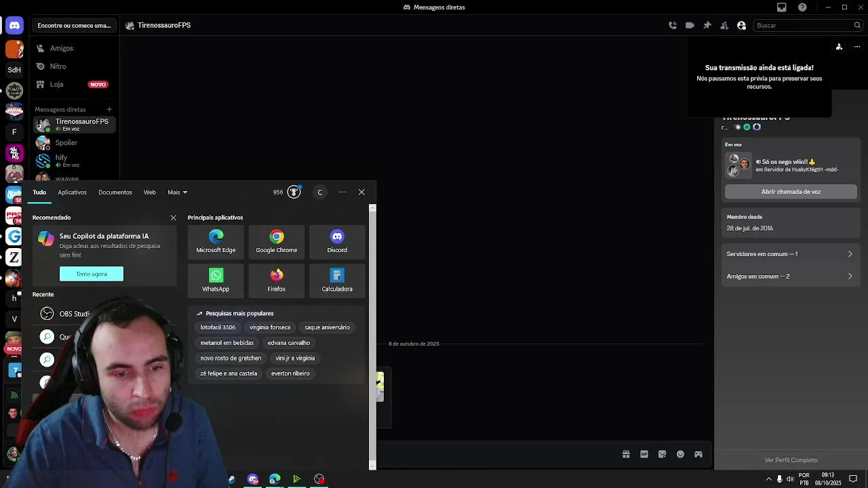This screenshot has width=868, height=488.
Task: Start a voice call with TirenossauroFPS
Action: [x=672, y=25]
